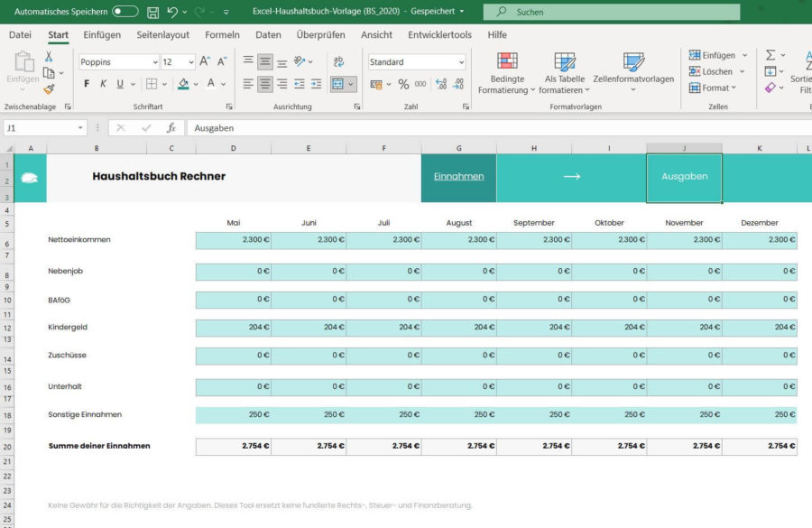Go to the Formeln tab
Viewport: 812px width, 528px height.
222,34
